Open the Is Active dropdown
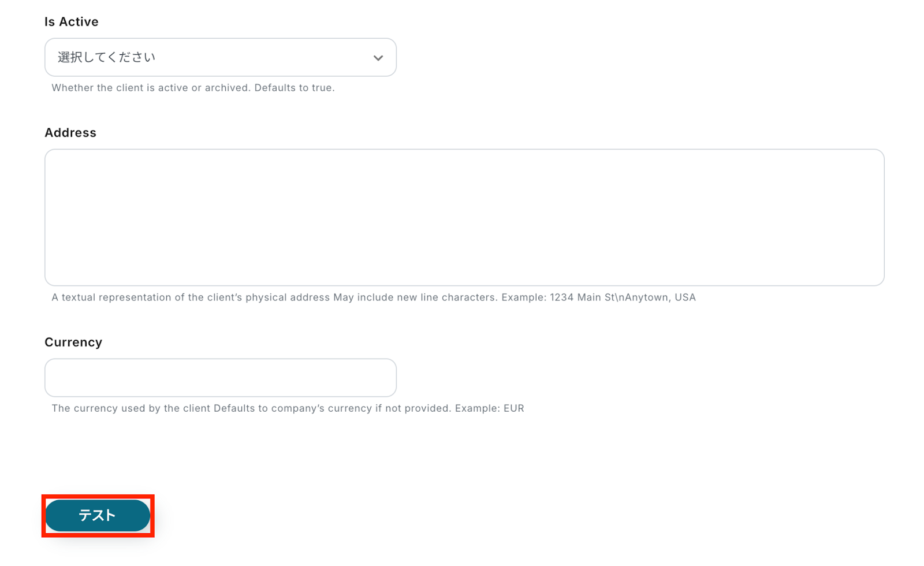 220,57
